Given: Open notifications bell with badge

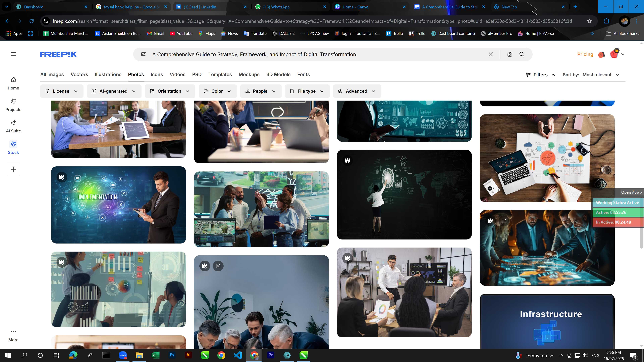Looking at the screenshot, I should tap(602, 54).
